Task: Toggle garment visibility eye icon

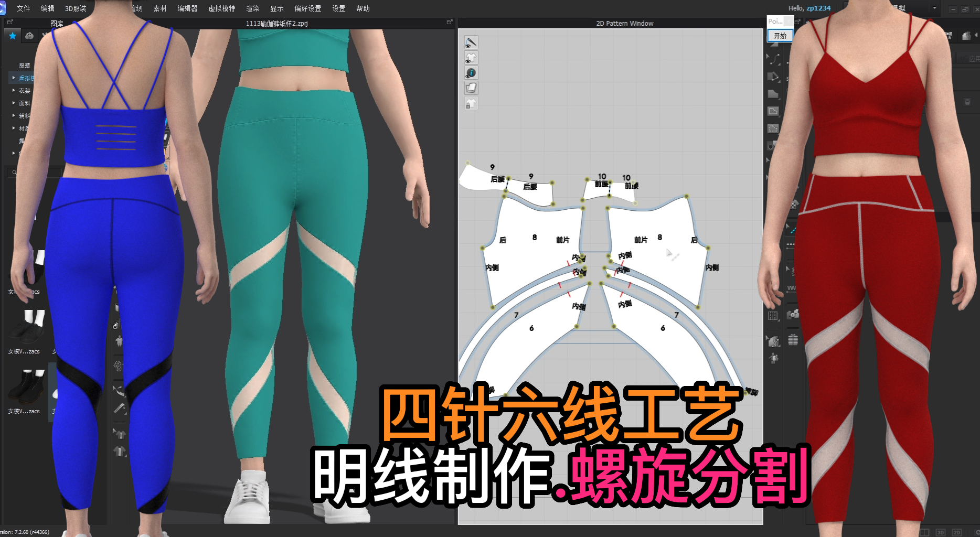Action: pos(471,58)
